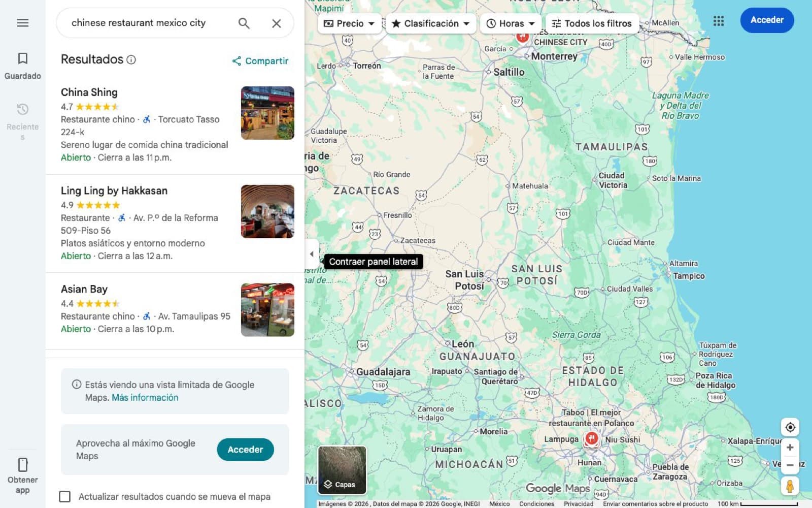Click restaurant pin near Lampuga
This screenshot has height=508, width=812.
[591, 438]
